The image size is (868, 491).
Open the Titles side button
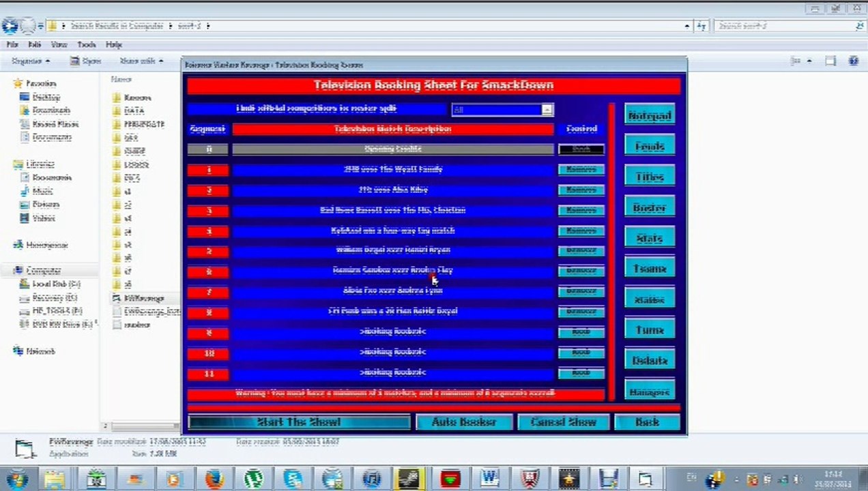[x=649, y=177]
